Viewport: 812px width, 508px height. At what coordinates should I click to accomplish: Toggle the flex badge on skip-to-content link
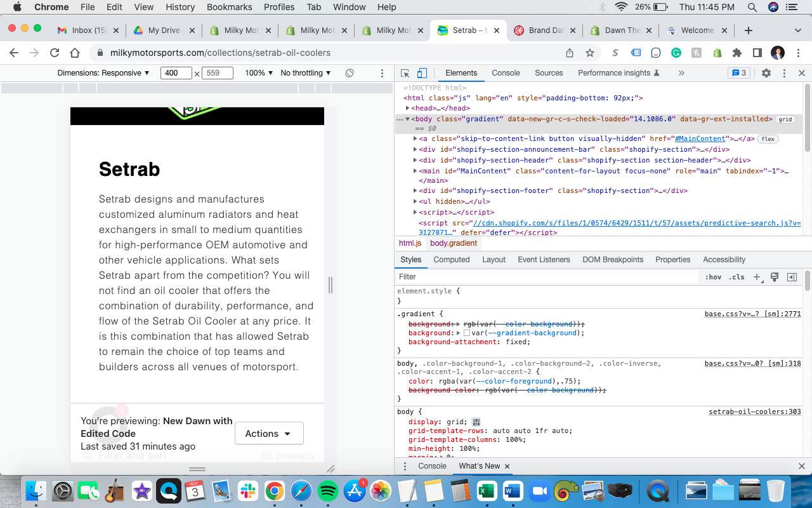[768, 138]
